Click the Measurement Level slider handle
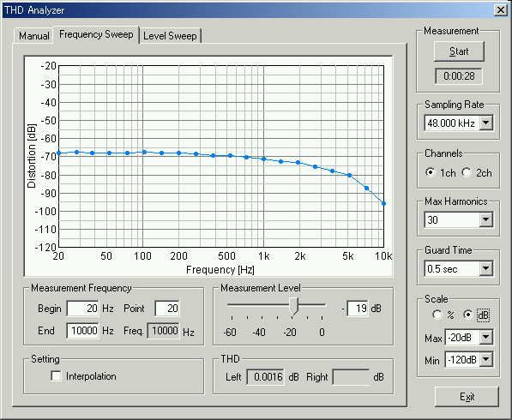Image resolution: width=512 pixels, height=420 pixels. click(x=293, y=306)
